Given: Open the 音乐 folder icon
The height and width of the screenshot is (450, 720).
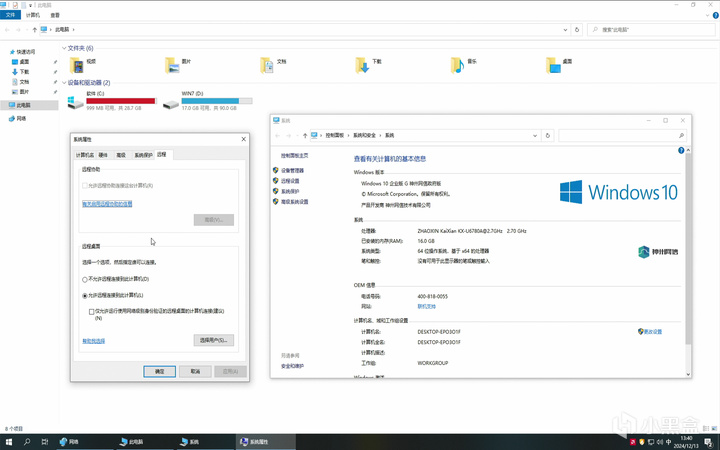Looking at the screenshot, I should 458,65.
